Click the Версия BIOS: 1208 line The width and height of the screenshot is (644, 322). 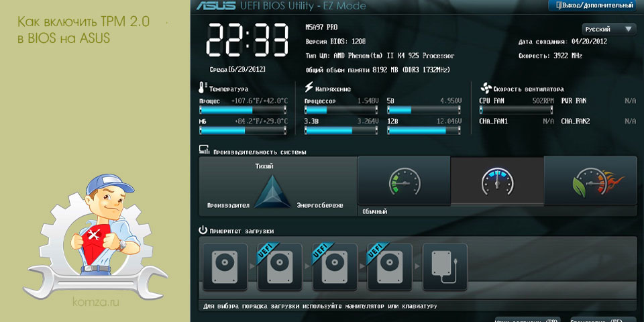pos(335,42)
